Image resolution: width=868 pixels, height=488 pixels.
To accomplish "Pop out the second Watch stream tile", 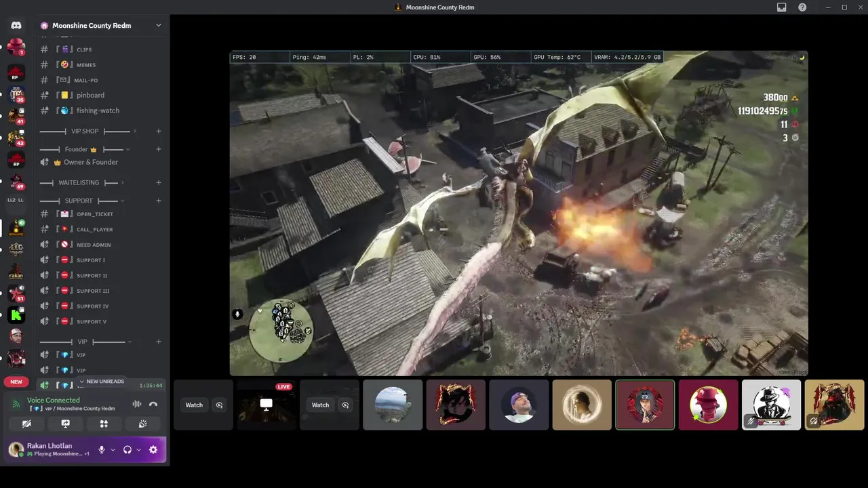I will point(345,405).
